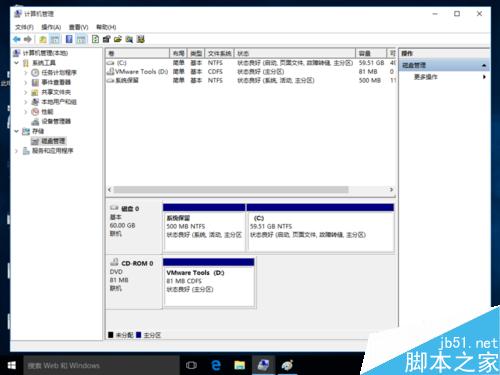Image resolution: width=500 pixels, height=375 pixels.
Task: Click the refresh toolbar icon
Action: point(95,39)
